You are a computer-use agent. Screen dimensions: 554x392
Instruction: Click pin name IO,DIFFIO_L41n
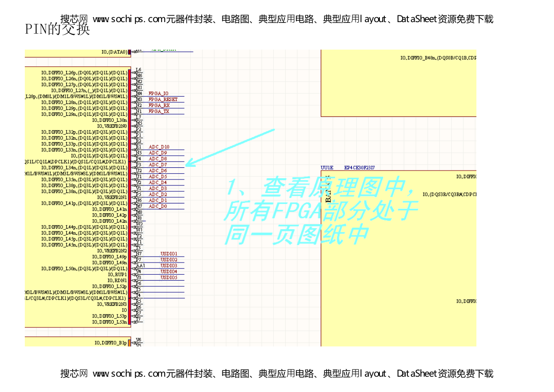click(110, 209)
